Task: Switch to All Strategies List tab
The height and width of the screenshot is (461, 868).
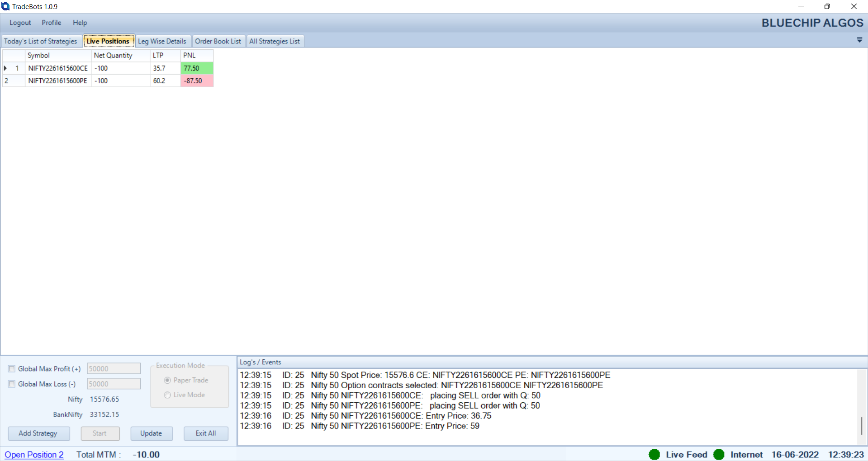Action: point(275,41)
